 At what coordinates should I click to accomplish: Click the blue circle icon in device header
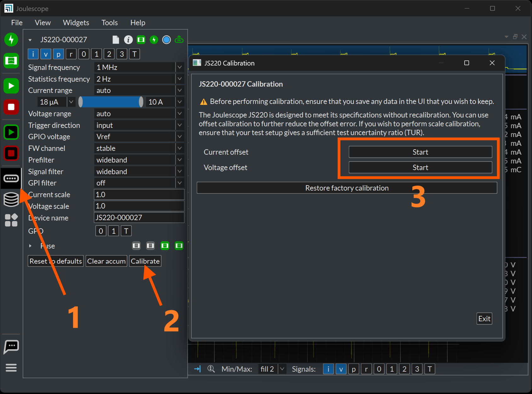pos(167,39)
